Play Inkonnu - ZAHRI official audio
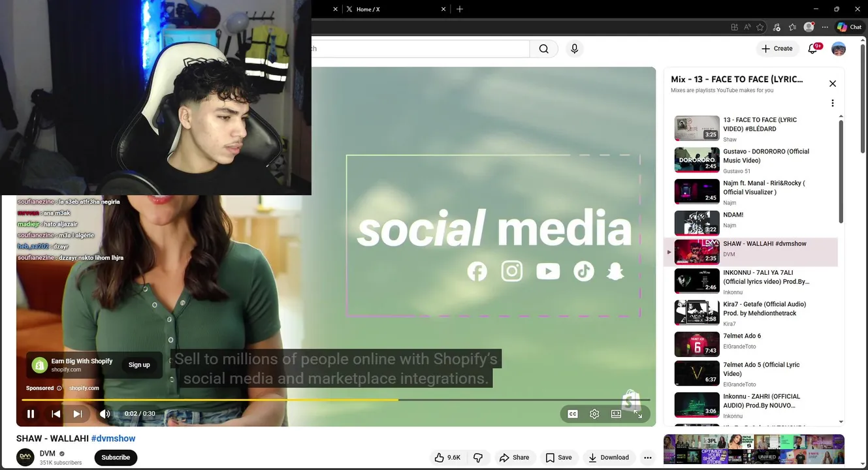The image size is (868, 470). [750, 405]
